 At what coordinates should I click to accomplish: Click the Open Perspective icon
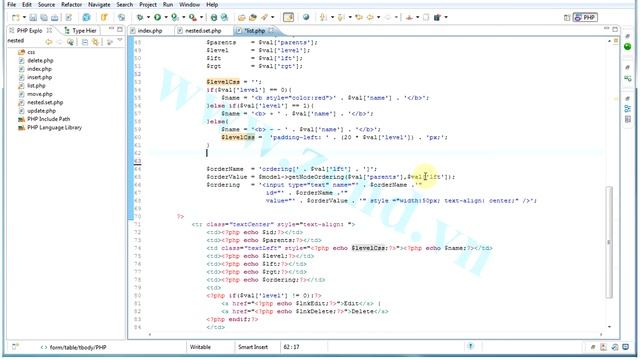coord(567,18)
